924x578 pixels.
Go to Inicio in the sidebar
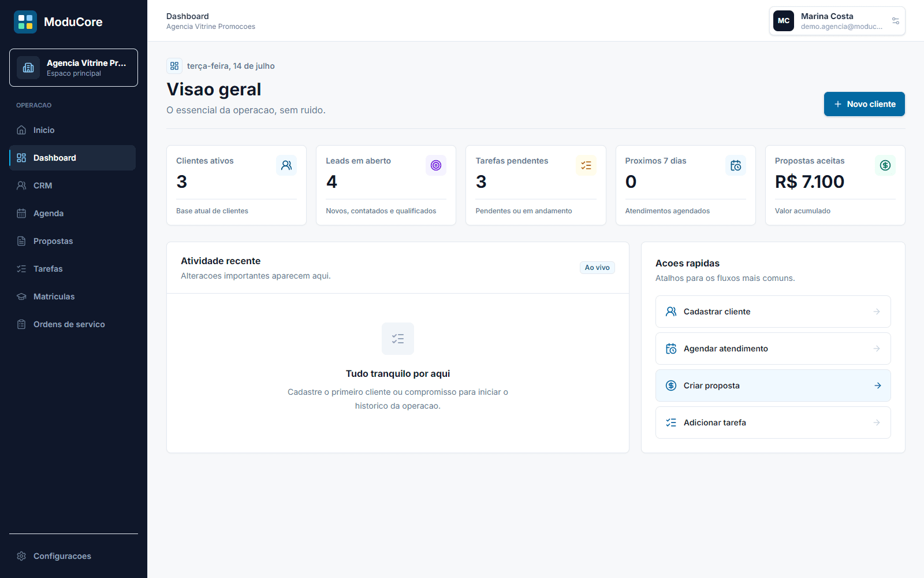click(x=73, y=130)
